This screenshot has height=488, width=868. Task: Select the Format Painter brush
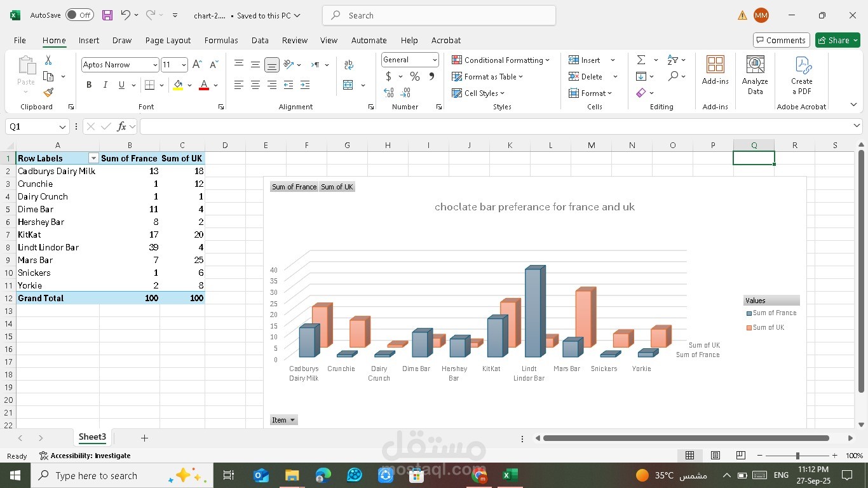tap(48, 93)
